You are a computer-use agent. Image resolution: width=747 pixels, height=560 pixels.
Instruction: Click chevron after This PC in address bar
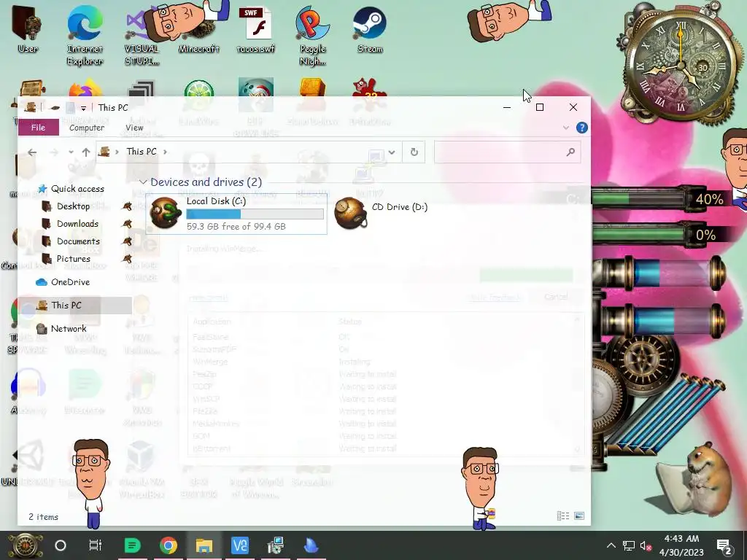pos(165,152)
